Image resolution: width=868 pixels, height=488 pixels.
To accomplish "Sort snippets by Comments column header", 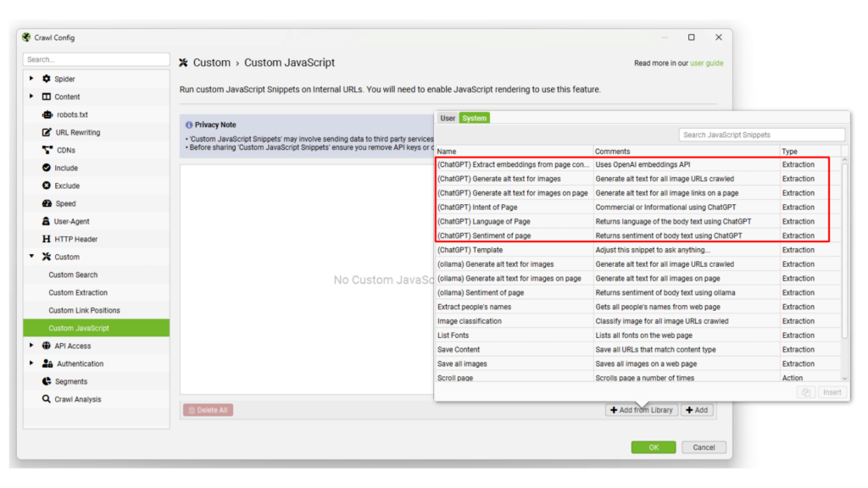I will pos(686,151).
